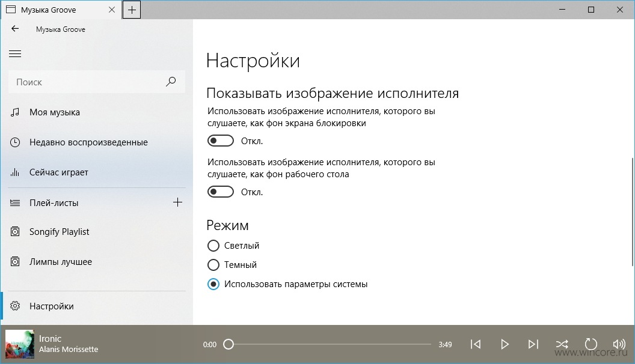Viewport: 635px width, 364px height.
Task: Select Светлый mode radio button
Action: 213,246
